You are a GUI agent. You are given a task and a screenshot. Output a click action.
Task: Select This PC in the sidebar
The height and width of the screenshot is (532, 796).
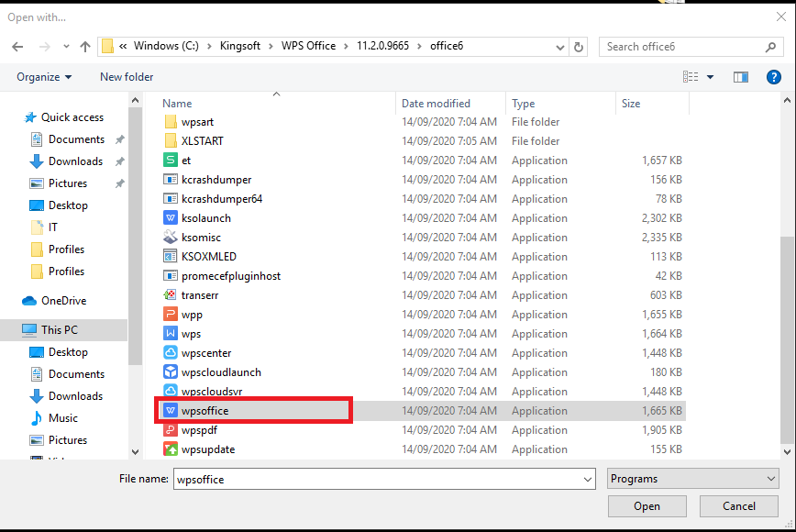(x=64, y=330)
